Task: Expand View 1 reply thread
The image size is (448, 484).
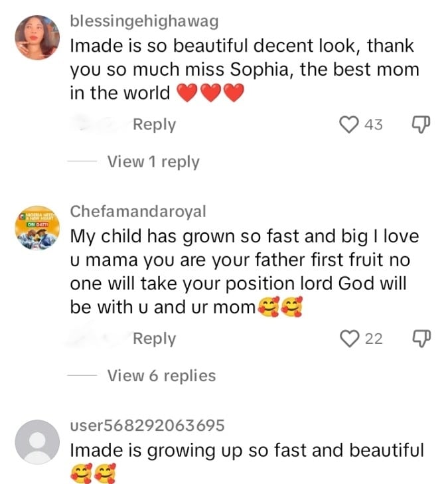Action: tap(153, 161)
